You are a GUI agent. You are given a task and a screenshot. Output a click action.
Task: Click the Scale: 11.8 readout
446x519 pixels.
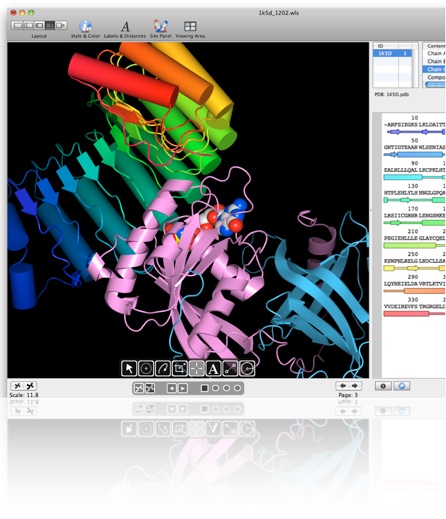24,395
